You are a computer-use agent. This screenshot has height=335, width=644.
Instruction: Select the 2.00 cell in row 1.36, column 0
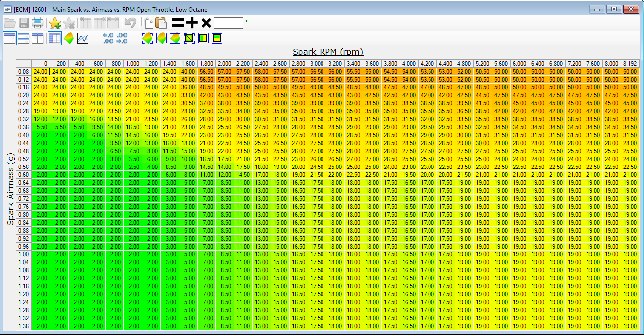pyautogui.click(x=41, y=326)
